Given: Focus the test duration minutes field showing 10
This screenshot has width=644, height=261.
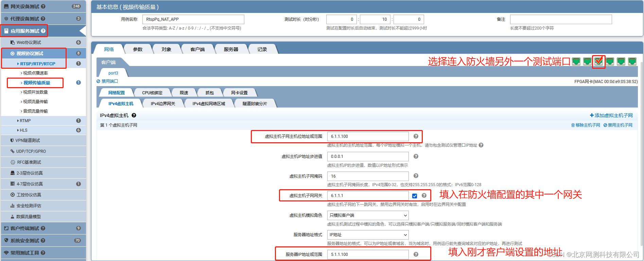Looking at the screenshot, I should [x=375, y=19].
